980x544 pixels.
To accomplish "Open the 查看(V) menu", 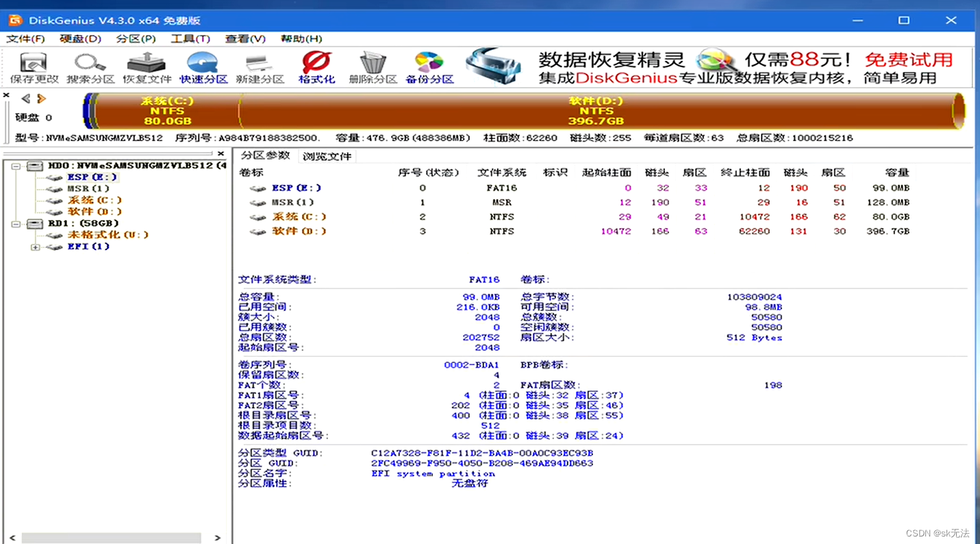I will pos(245,39).
